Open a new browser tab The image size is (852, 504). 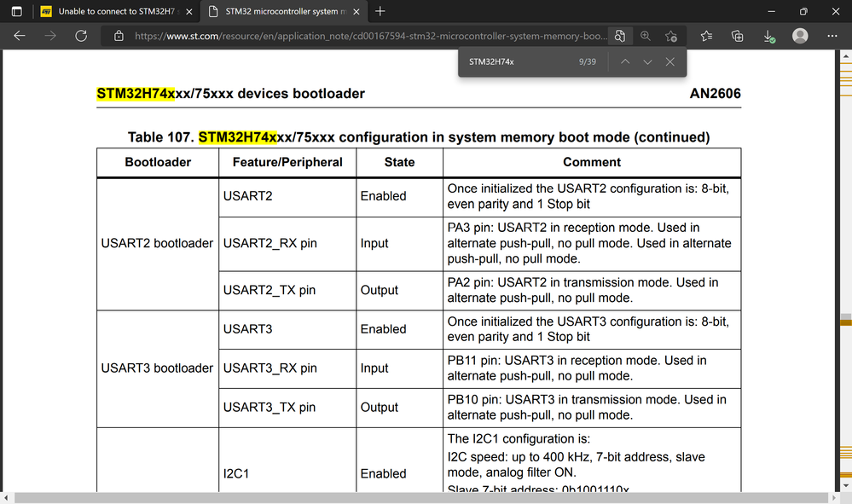point(380,11)
